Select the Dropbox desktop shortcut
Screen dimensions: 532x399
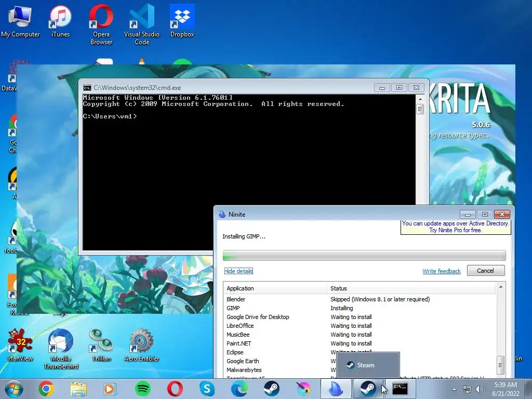tap(182, 21)
